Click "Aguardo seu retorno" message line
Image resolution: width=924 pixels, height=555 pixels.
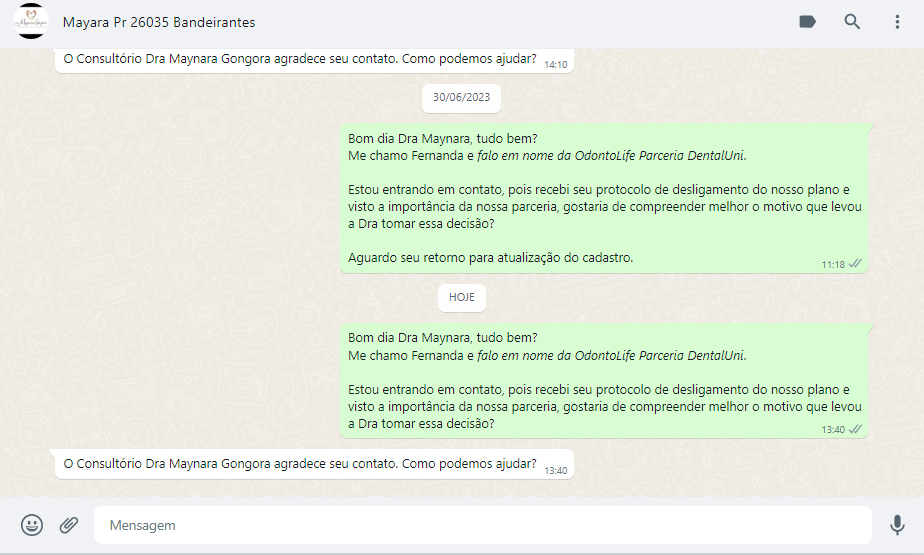point(490,257)
